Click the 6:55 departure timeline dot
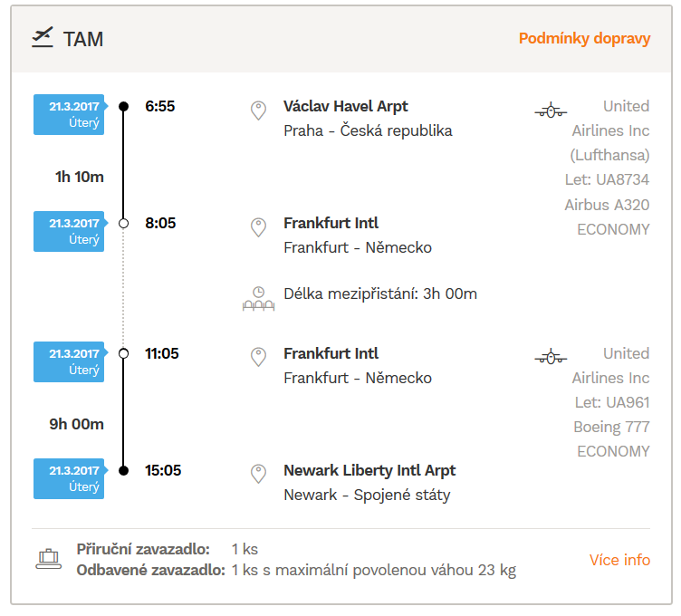 (124, 107)
